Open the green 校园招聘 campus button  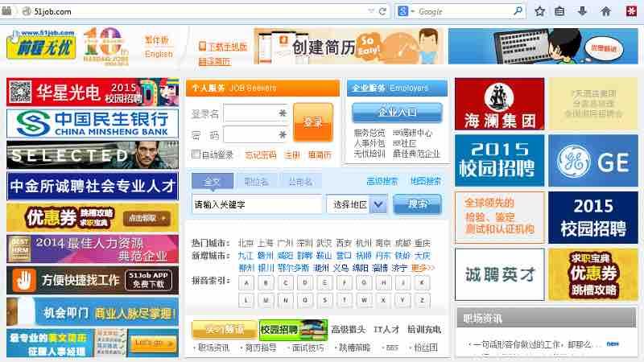pyautogui.click(x=293, y=330)
